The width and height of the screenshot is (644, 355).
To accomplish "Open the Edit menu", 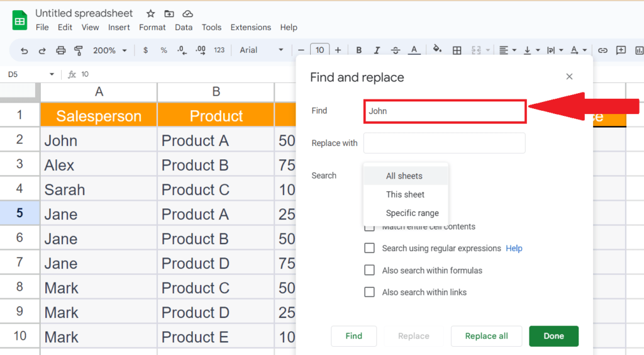I will point(65,28).
